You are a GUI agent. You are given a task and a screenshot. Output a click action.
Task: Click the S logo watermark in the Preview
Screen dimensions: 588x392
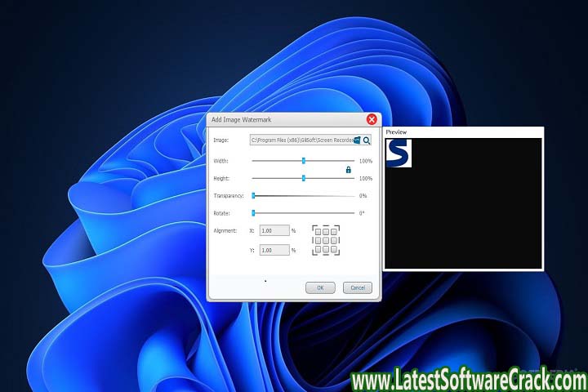click(x=399, y=153)
